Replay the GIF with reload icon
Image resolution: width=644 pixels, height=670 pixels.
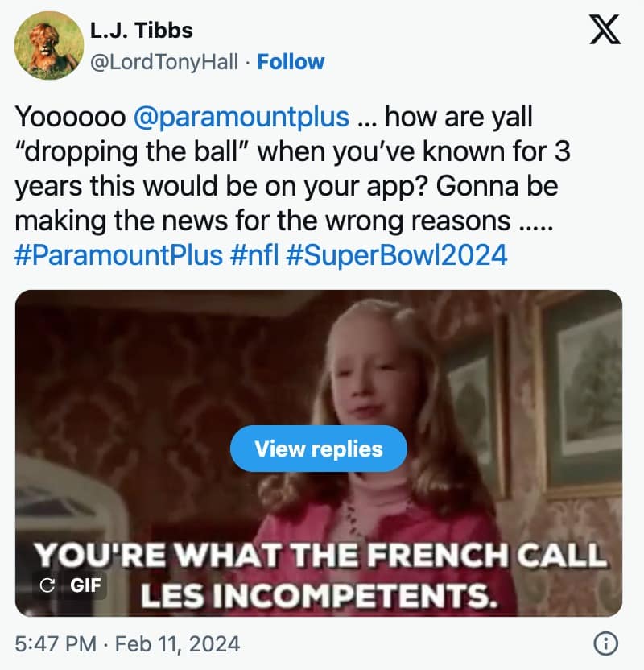pyautogui.click(x=47, y=585)
